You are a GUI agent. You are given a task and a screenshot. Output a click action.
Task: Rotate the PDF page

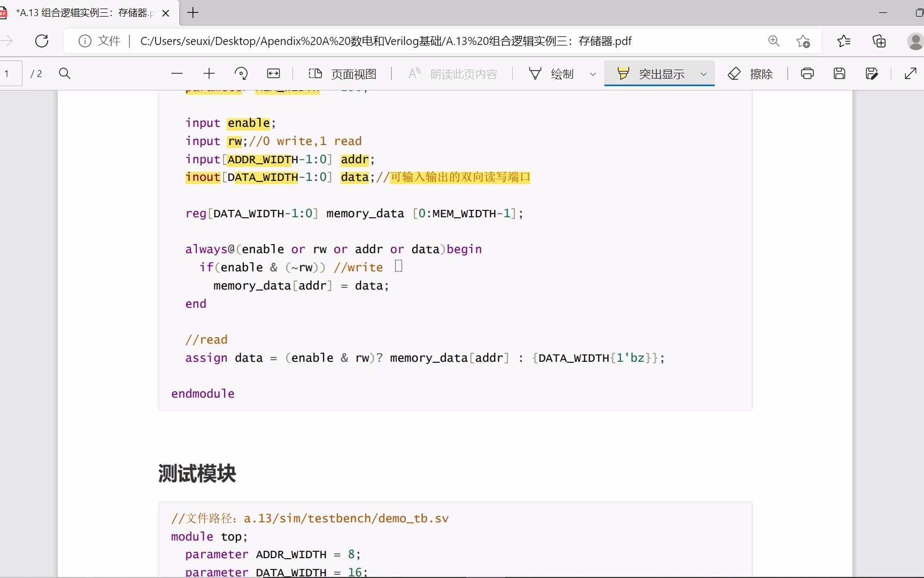click(x=241, y=73)
